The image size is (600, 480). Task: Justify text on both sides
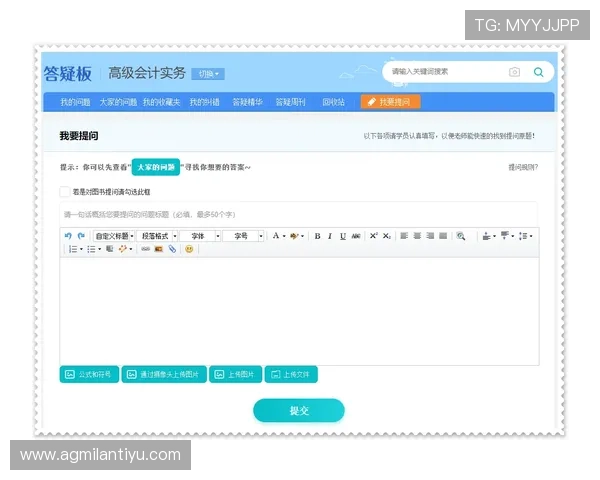[x=443, y=236]
